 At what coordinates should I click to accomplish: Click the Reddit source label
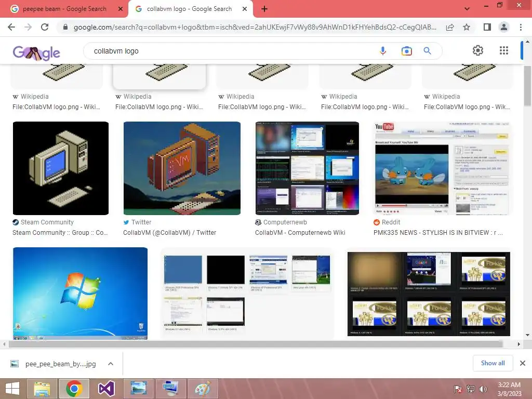[391, 222]
